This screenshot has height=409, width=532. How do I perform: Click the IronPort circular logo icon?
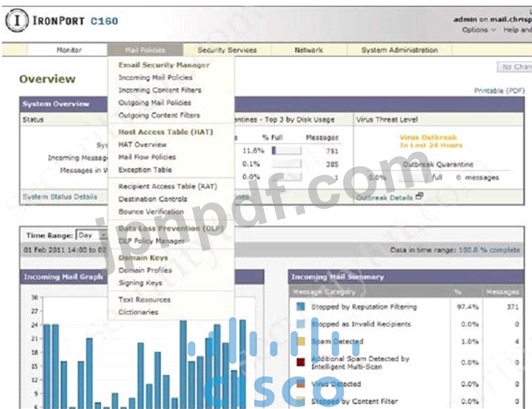[17, 20]
